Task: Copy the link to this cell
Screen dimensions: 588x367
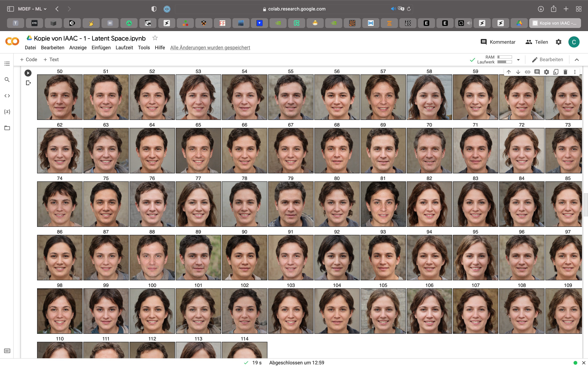Action: pos(527,72)
